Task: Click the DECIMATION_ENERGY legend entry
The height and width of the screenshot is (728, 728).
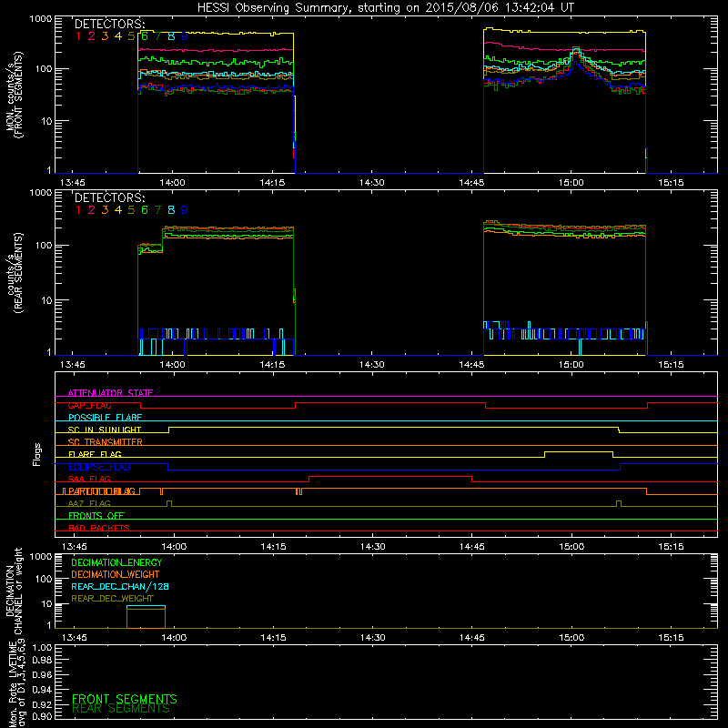Action: [116, 562]
